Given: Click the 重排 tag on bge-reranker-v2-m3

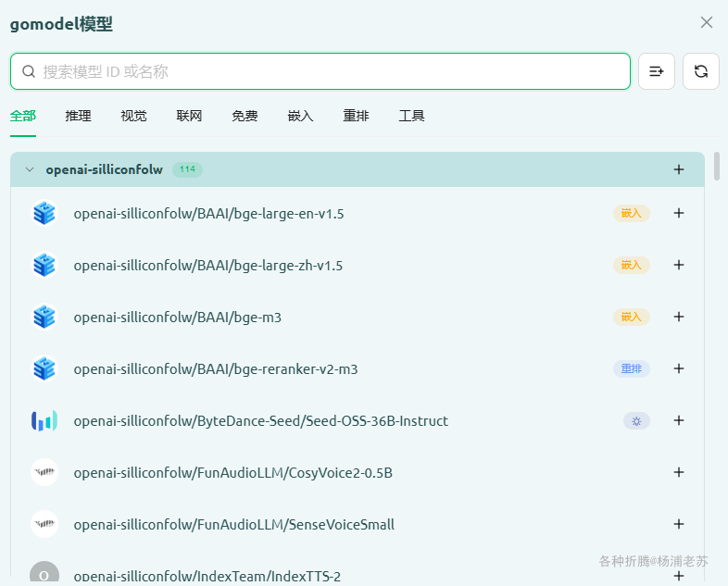Looking at the screenshot, I should coord(632,368).
